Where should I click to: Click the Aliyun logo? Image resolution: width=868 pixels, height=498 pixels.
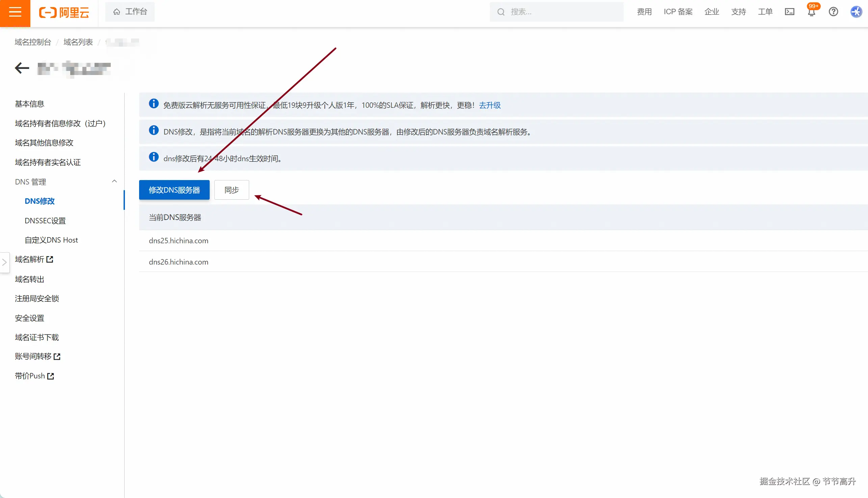[x=64, y=12]
